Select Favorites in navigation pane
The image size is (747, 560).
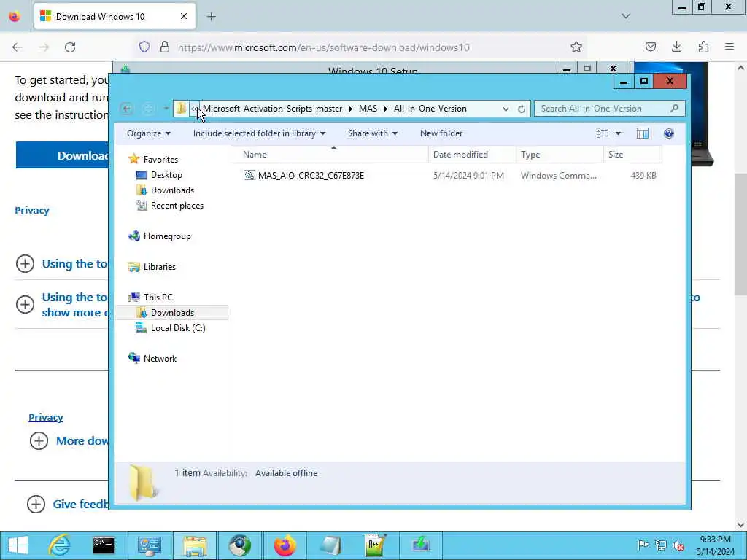160,160
